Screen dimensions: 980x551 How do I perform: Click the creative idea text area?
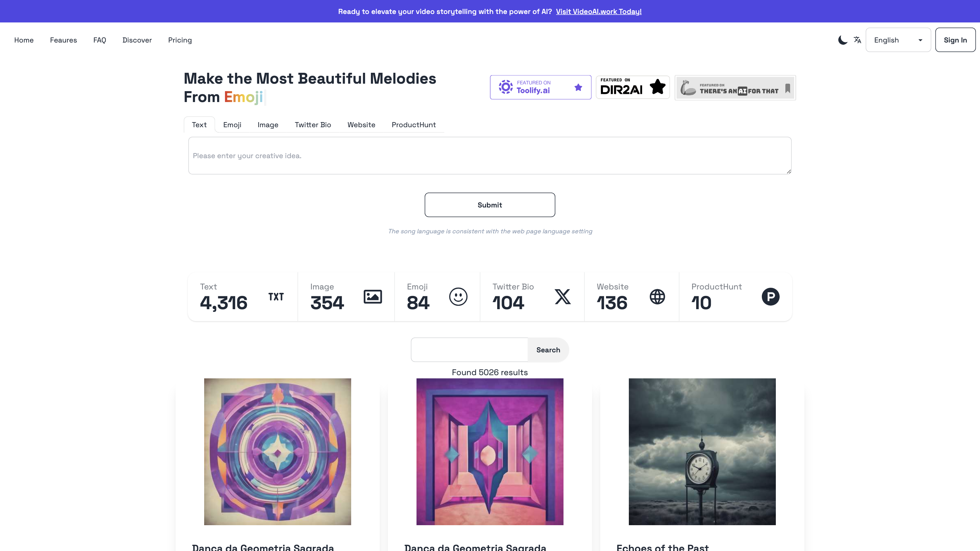pos(490,155)
